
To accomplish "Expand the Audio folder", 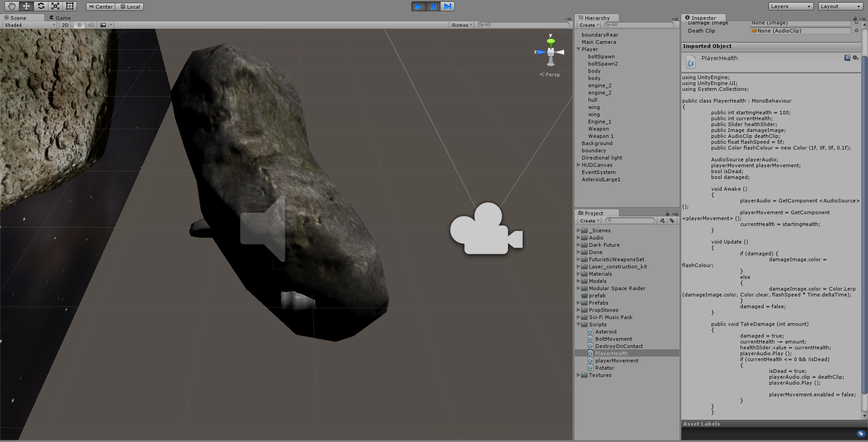I will pos(579,238).
